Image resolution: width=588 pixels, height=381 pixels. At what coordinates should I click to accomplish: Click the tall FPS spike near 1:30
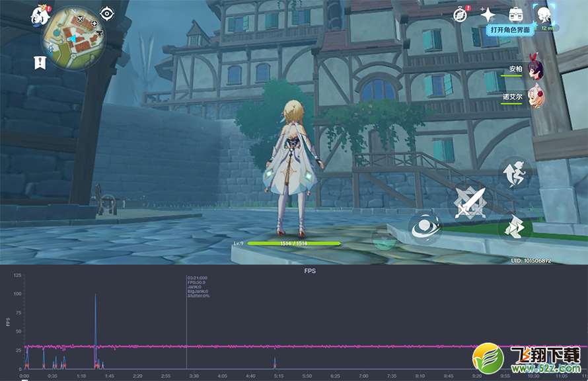[x=95, y=330]
